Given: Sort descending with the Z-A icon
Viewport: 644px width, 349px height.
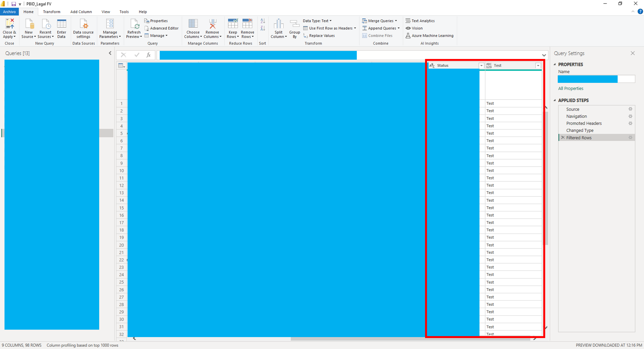Looking at the screenshot, I should click(263, 28).
